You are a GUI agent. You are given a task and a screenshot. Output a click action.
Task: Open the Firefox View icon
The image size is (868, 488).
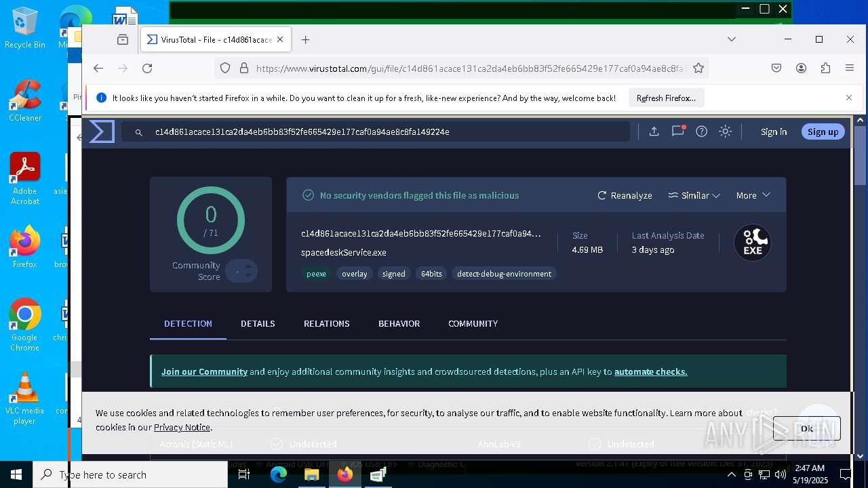(x=123, y=39)
